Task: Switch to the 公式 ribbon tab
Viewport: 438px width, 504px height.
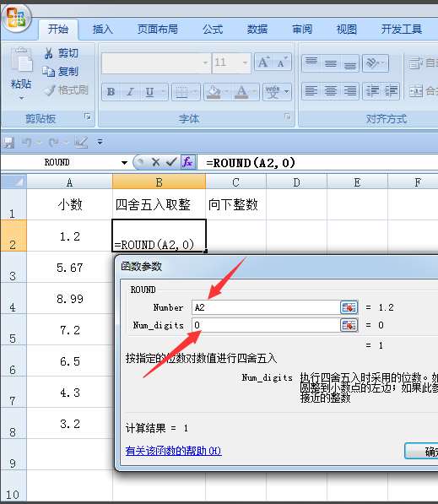Action: pos(213,30)
